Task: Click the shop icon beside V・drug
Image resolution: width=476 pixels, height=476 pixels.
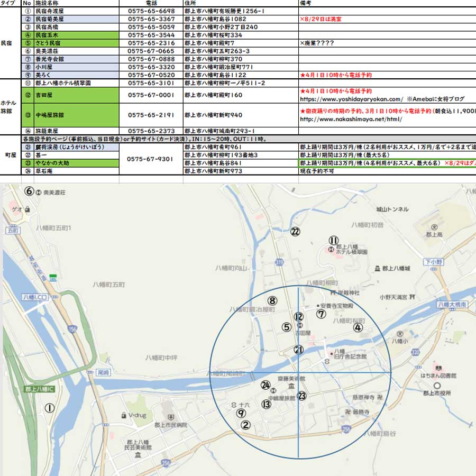Action: click(x=124, y=415)
